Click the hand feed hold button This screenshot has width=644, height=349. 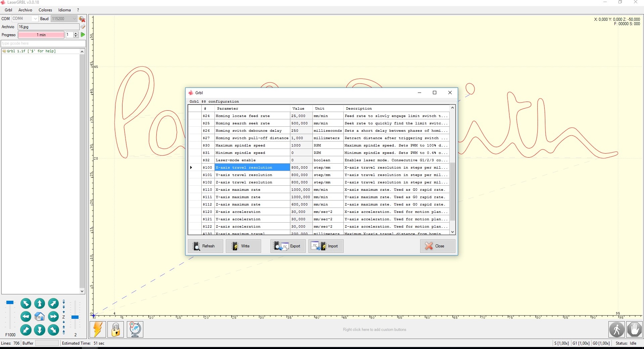point(634,329)
